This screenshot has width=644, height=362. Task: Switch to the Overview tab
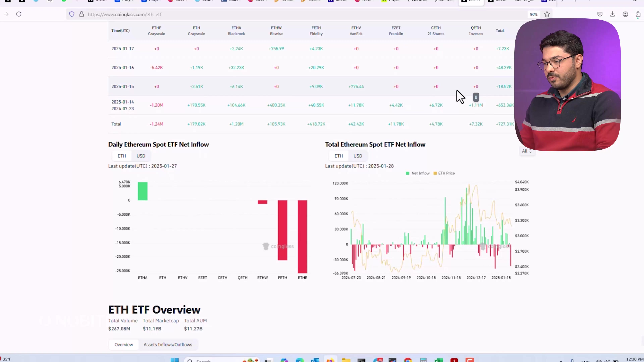point(124,345)
